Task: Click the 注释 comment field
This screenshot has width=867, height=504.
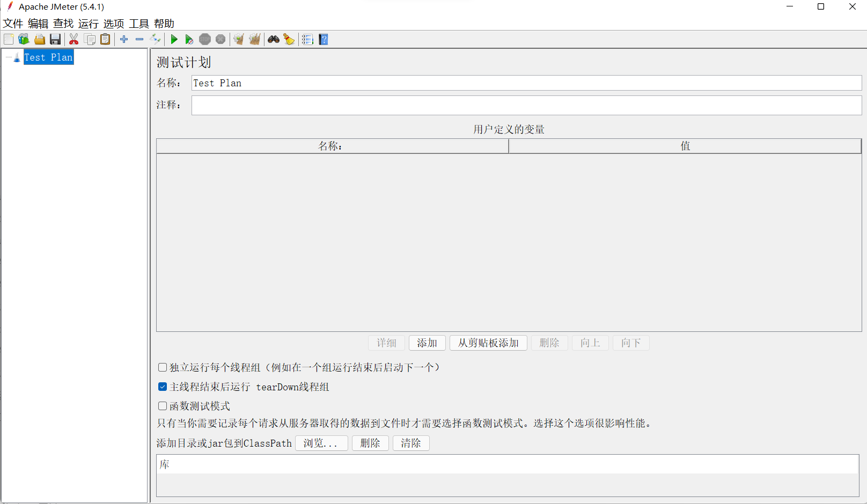Action: (526, 105)
